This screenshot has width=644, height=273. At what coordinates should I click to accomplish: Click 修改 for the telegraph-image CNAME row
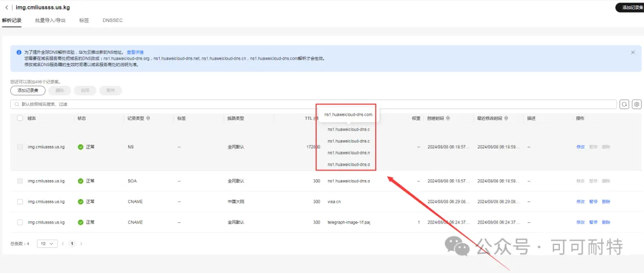click(x=580, y=222)
